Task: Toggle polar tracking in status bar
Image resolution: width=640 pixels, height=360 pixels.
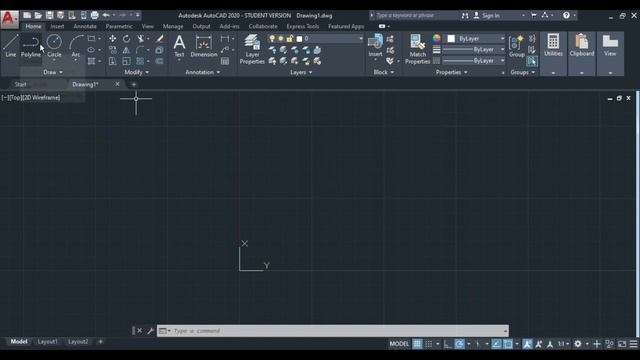Action: click(459, 344)
